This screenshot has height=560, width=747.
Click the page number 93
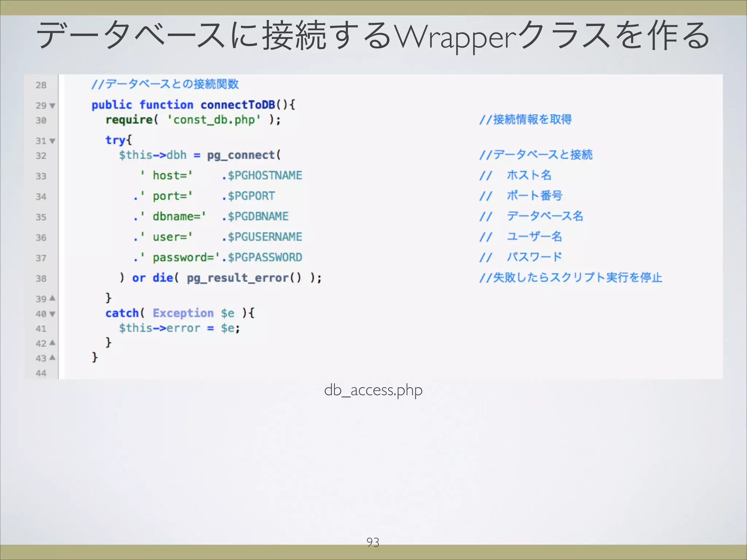[373, 542]
